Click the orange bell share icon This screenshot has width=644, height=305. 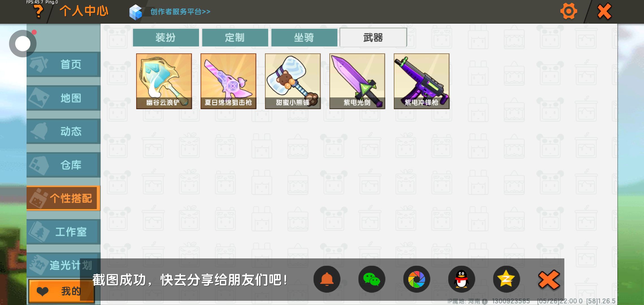(x=327, y=279)
